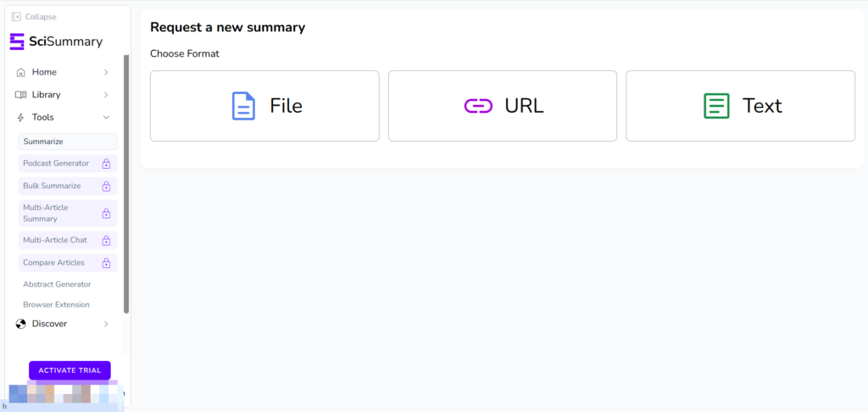The image size is (868, 412).
Task: Click the lock icon beside Podcast Generator
Action: (106, 164)
